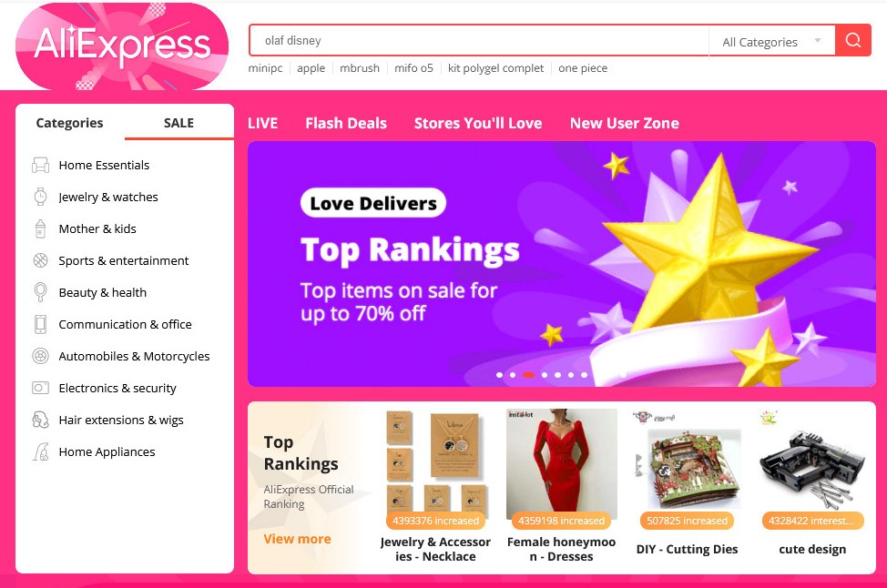Click the Electronics & security camera icon
Screen dimensions: 887x588
[41, 388]
